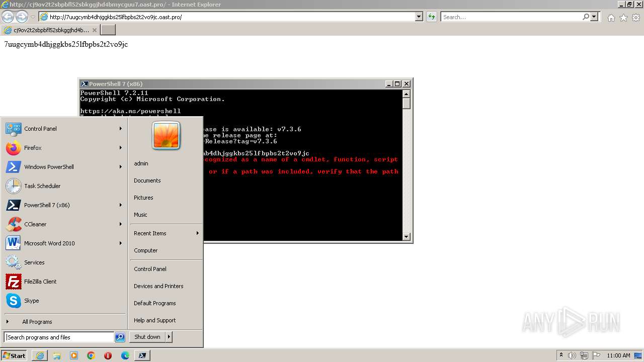Launch Firefox from the Start menu
644x362 pixels.
pos(64,148)
